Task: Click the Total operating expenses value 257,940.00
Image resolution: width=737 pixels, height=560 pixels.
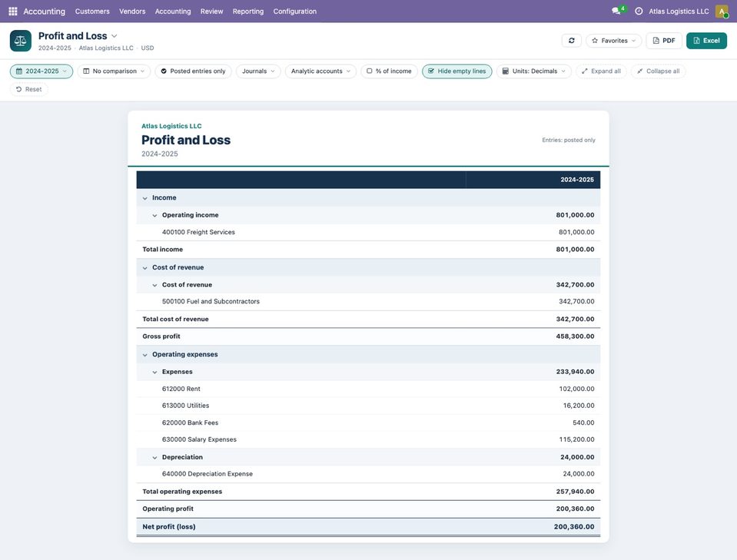Action: tap(575, 492)
